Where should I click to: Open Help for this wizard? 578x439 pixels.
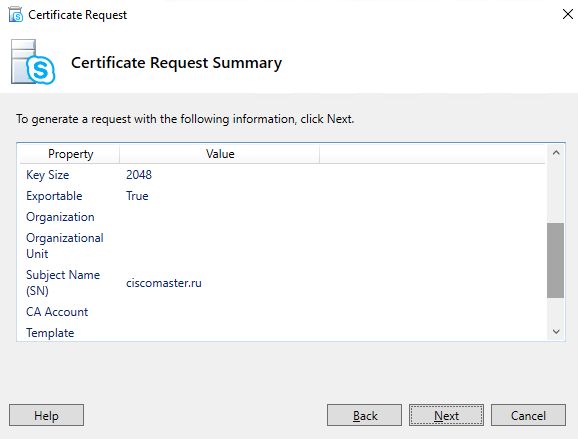coord(46,415)
